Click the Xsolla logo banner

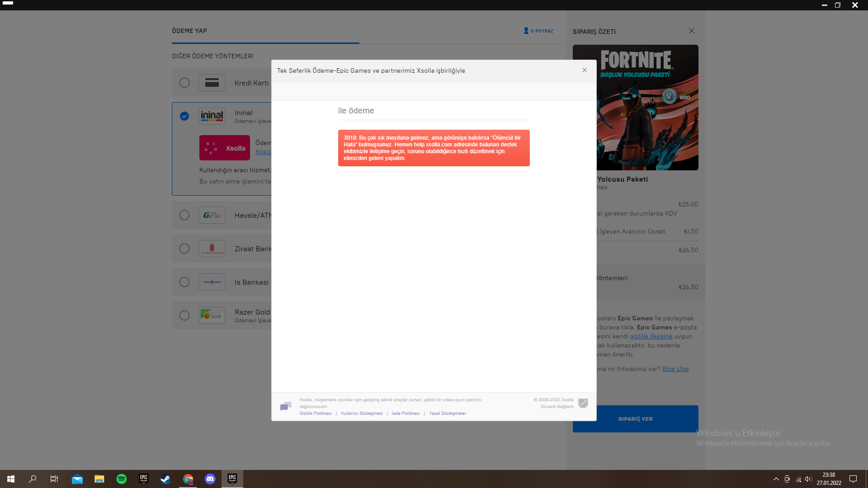coord(225,148)
